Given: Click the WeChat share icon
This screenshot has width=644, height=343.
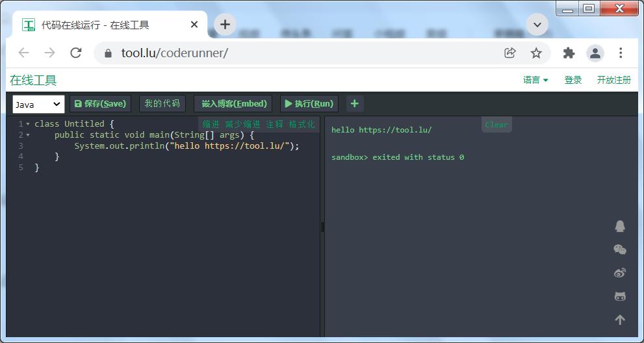Looking at the screenshot, I should (x=620, y=249).
